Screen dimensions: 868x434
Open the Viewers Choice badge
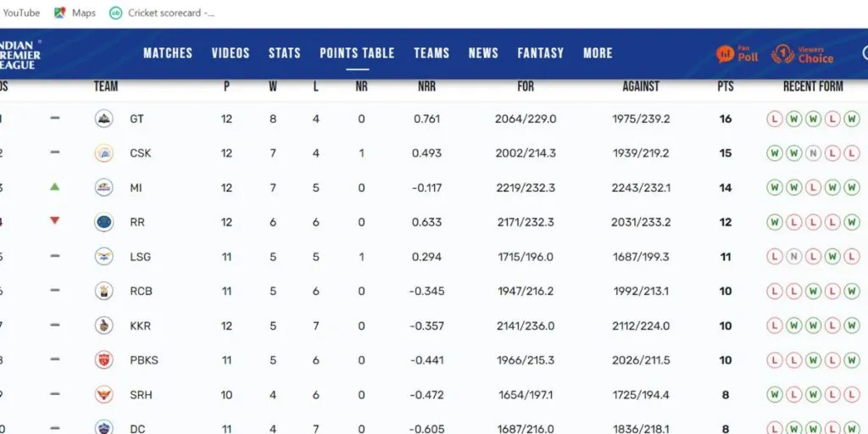pyautogui.click(x=802, y=53)
